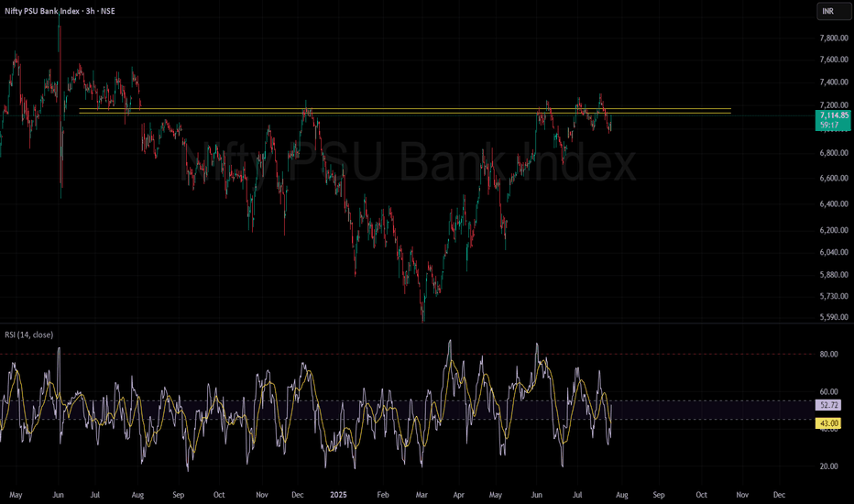This screenshot has width=854, height=504.
Task: Click the candle countdown timer 59:17
Action: coord(829,126)
